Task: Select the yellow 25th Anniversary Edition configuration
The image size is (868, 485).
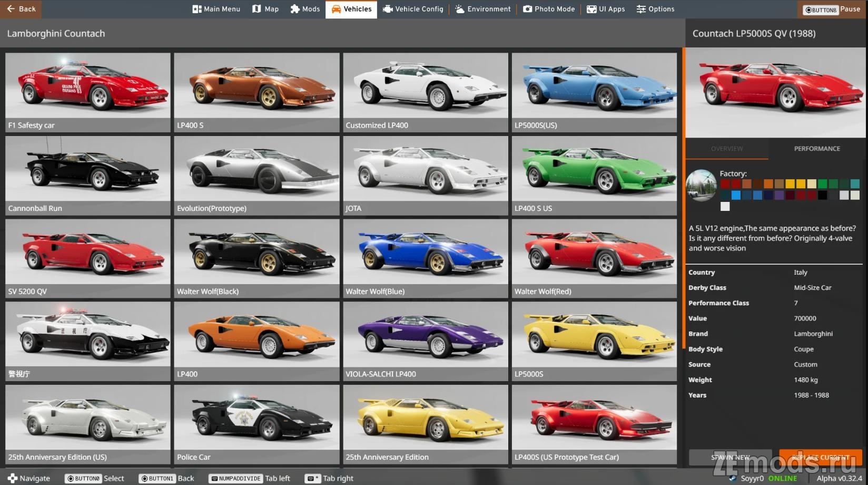Action: point(426,424)
